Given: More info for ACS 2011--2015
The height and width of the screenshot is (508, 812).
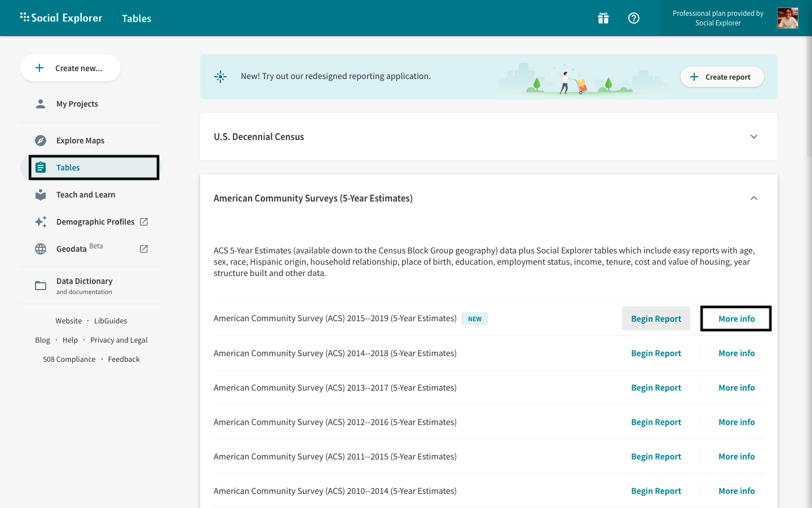Looking at the screenshot, I should (736, 456).
